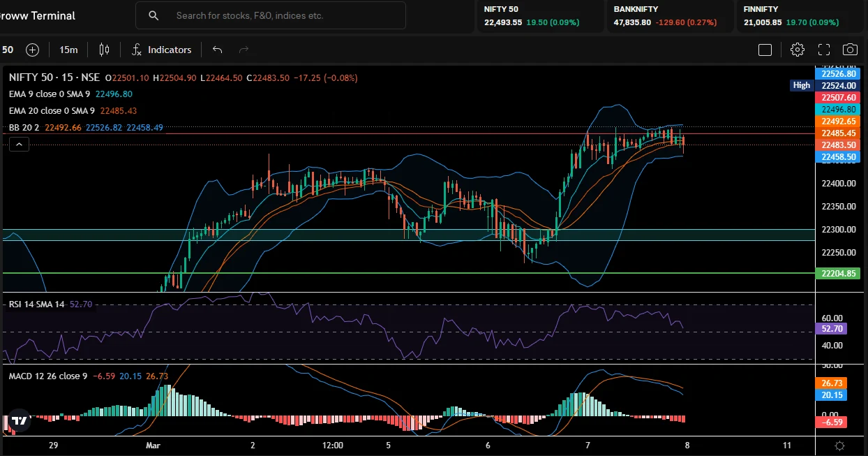The image size is (868, 456).
Task: Collapse the indicator legend with chevron
Action: point(19,145)
